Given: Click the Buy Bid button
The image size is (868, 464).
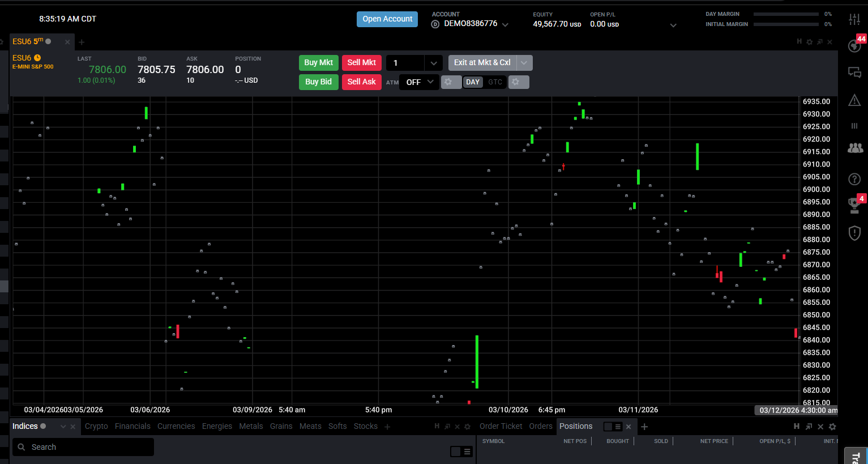Looking at the screenshot, I should click(x=319, y=82).
